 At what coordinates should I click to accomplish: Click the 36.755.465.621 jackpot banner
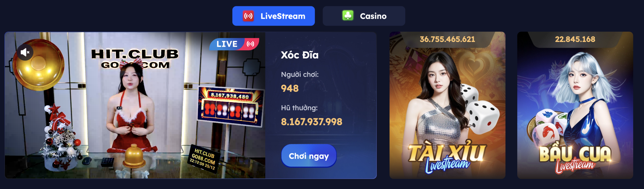coord(447,39)
